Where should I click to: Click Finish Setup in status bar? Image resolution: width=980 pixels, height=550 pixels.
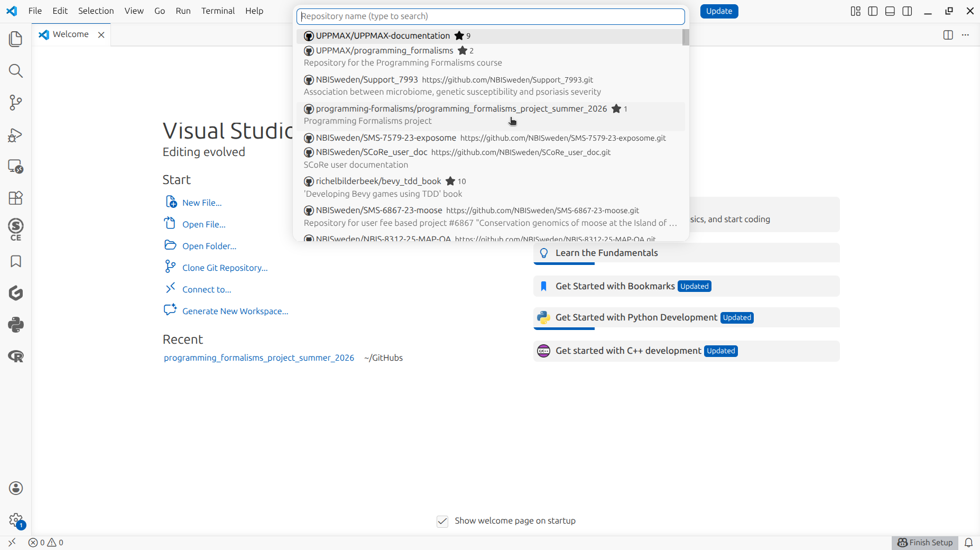pyautogui.click(x=925, y=542)
